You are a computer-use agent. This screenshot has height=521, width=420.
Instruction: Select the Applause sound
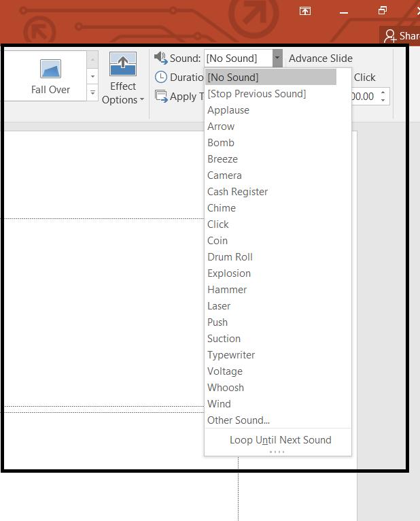[x=277, y=110]
